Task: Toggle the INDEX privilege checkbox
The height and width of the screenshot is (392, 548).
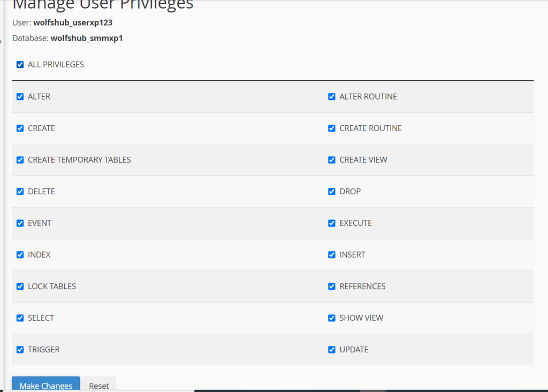Action: [x=20, y=255]
